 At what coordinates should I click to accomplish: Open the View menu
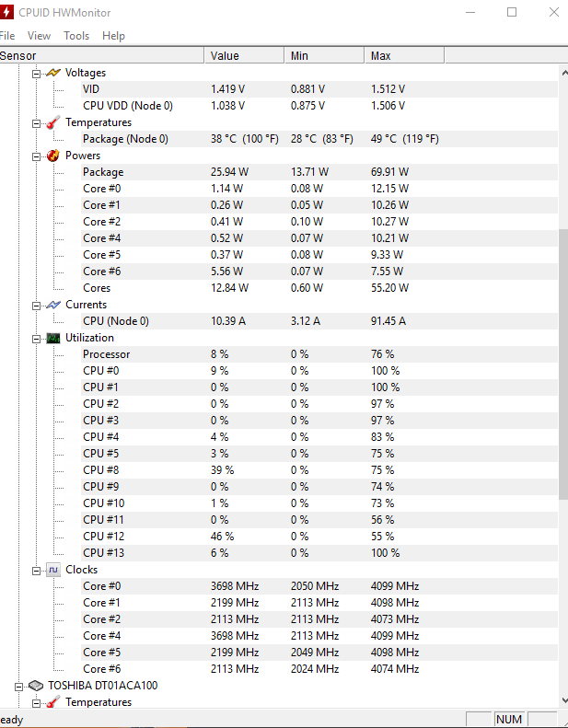tap(39, 36)
